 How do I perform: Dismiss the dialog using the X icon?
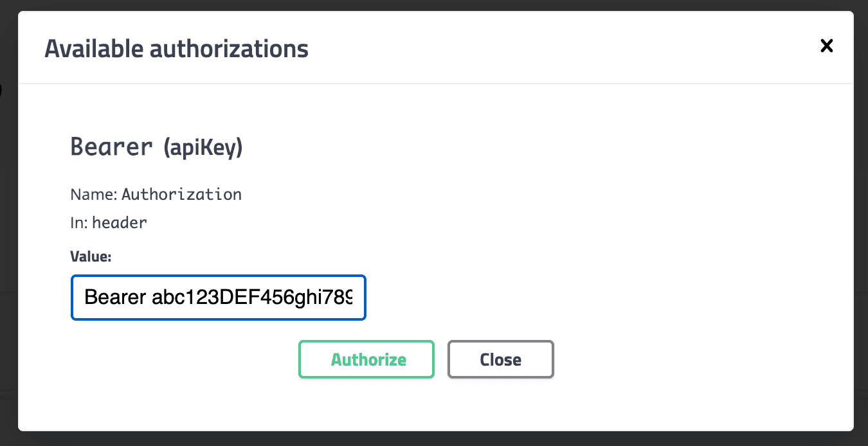[827, 46]
